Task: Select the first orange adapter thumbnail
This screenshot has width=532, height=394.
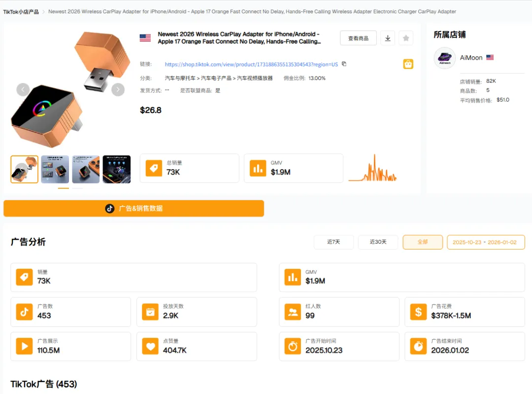Action: tap(25, 169)
